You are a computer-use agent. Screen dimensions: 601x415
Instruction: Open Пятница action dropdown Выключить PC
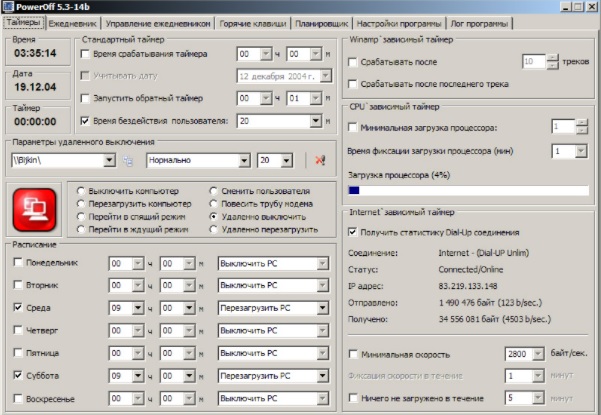tap(323, 353)
